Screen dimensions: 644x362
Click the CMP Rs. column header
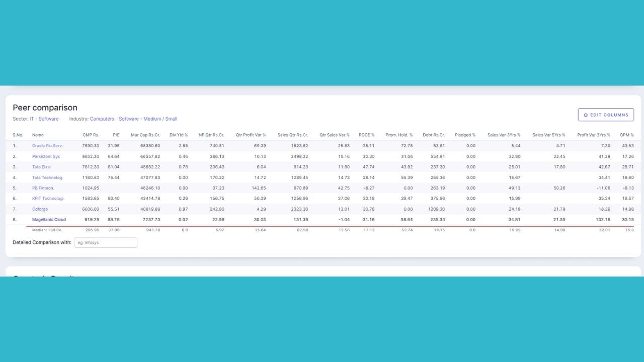pos(91,135)
